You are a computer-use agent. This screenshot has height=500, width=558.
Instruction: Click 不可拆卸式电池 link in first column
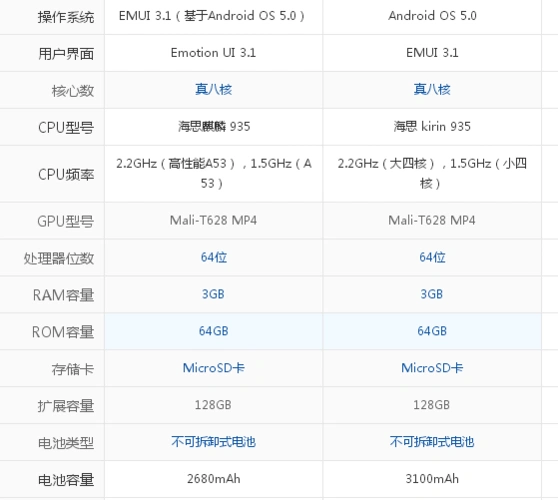(214, 442)
